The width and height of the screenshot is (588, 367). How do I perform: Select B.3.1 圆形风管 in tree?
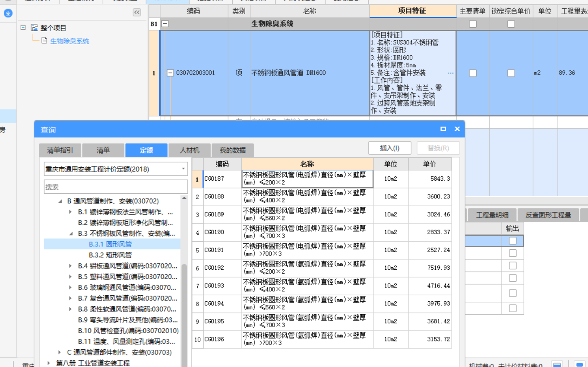point(110,244)
